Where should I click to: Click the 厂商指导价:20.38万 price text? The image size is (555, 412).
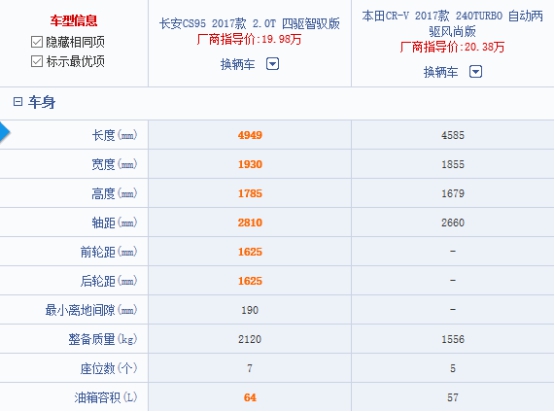(x=452, y=47)
